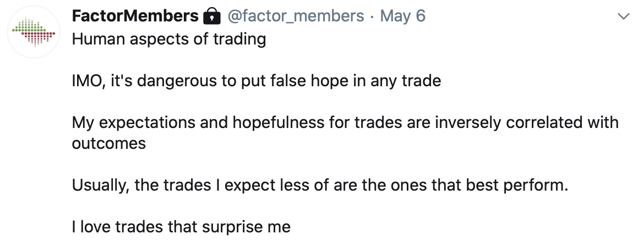
Task: Click the line 'I love trades that surprise me'
Action: (x=181, y=226)
